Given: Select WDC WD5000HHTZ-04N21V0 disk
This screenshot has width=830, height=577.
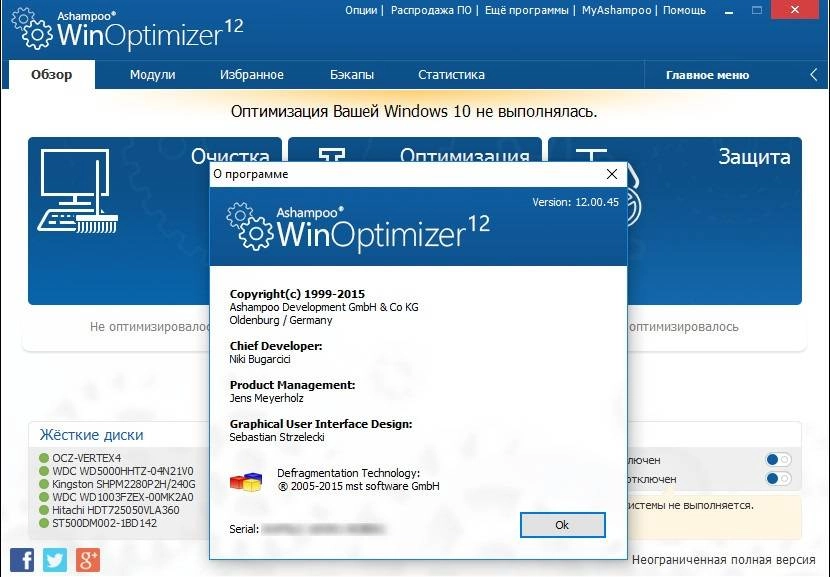Looking at the screenshot, I should coord(123,471).
